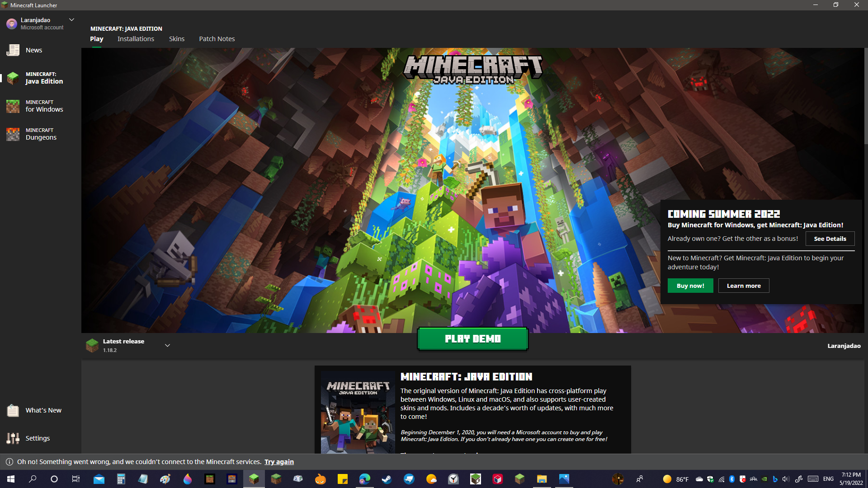Screen dimensions: 868x488
Task: Click the Try again link
Action: point(279,462)
